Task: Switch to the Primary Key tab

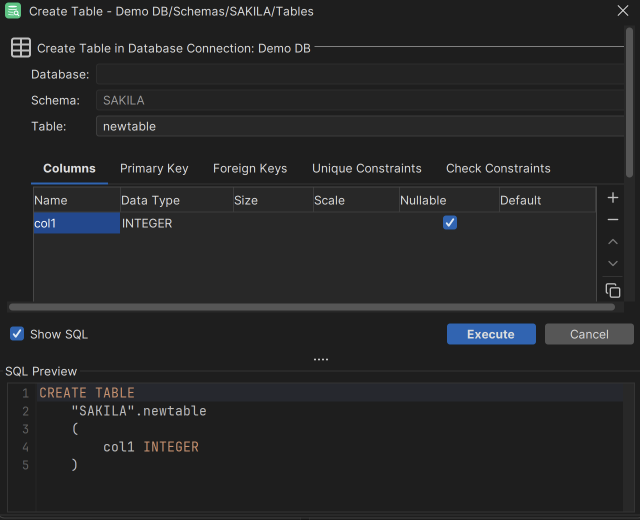Action: click(x=154, y=168)
